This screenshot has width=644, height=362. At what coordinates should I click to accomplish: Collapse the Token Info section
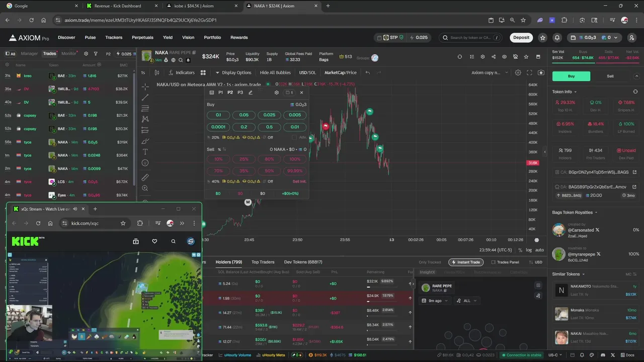tap(565, 92)
